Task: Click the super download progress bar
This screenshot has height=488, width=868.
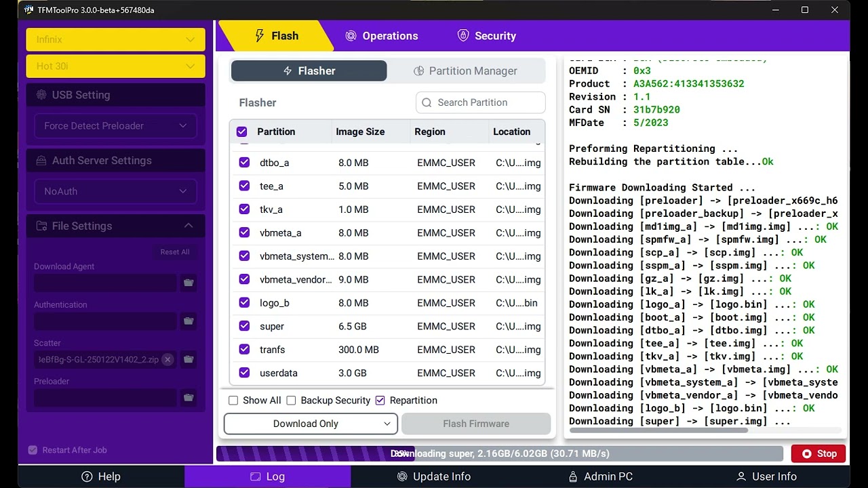Action: click(500, 453)
